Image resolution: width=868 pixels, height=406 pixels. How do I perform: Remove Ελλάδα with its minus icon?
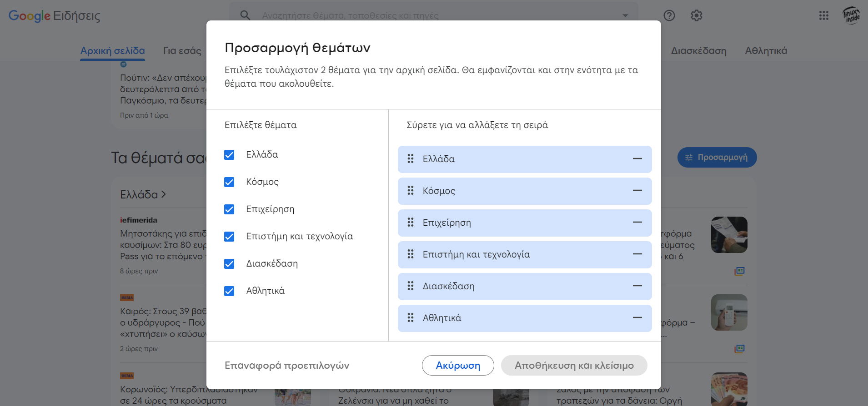637,158
